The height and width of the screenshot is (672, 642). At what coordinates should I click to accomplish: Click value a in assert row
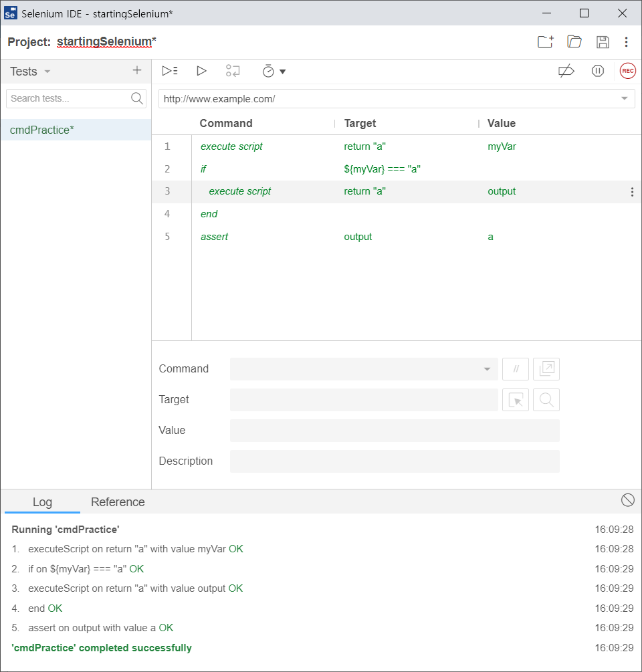[x=490, y=237]
